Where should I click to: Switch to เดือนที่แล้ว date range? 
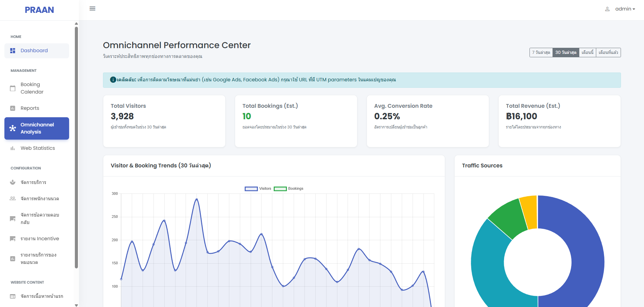coord(608,53)
